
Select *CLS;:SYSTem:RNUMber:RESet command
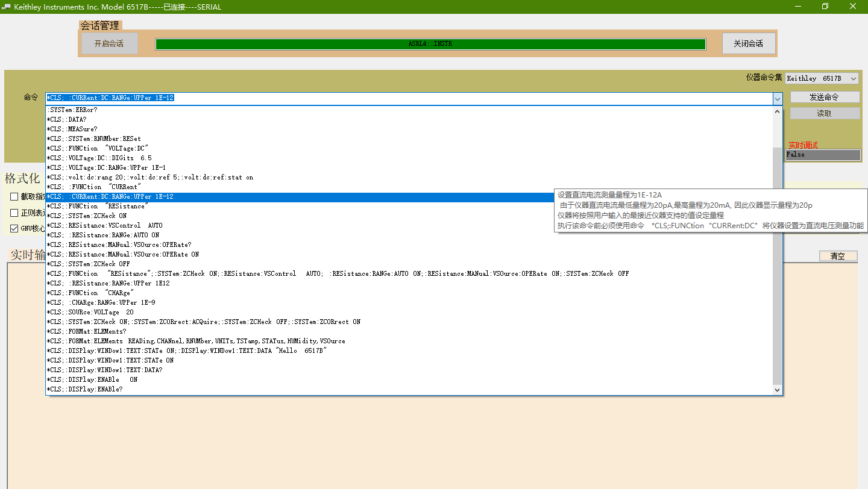(409, 139)
